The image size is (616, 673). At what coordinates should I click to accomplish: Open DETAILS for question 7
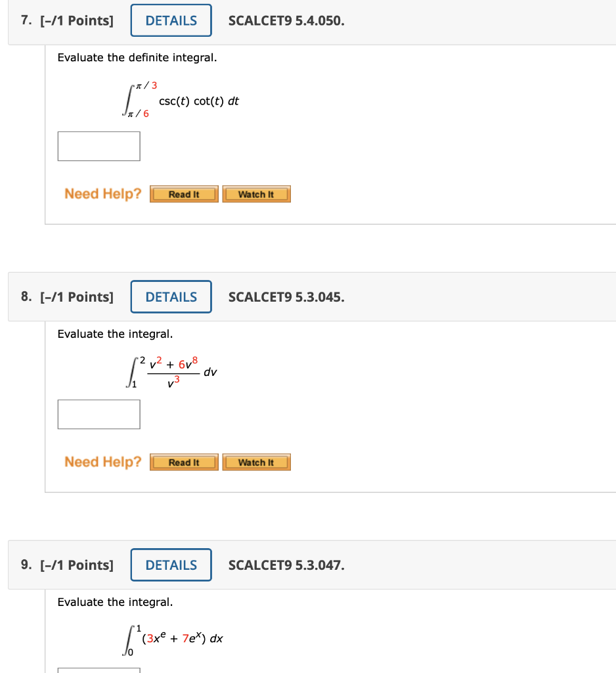(171, 20)
